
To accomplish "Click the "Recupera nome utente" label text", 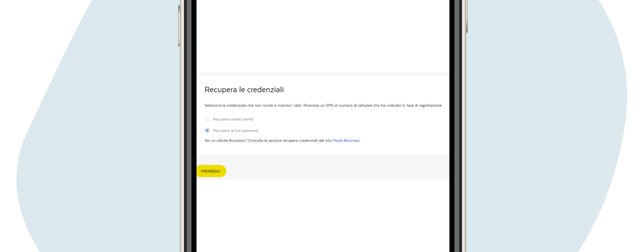I will tap(233, 119).
